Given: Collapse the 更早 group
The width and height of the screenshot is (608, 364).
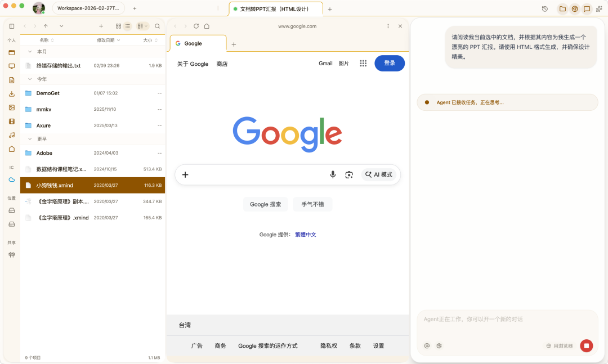Looking at the screenshot, I should 30,139.
